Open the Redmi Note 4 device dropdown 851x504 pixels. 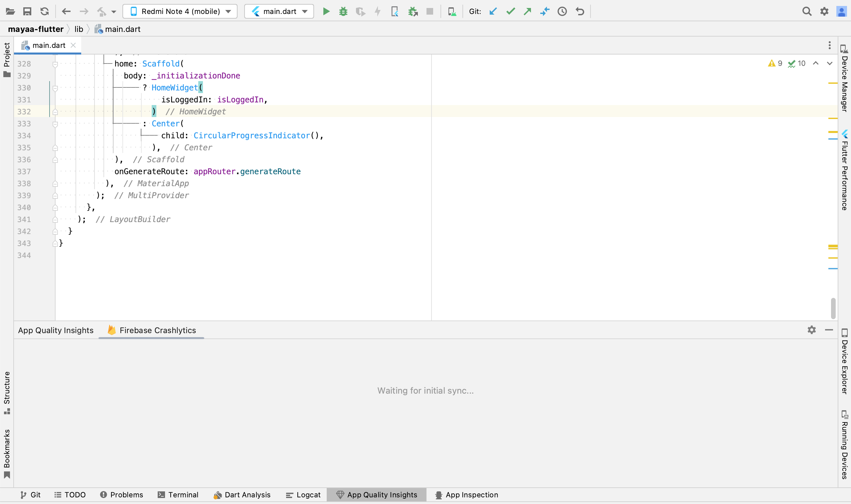180,12
